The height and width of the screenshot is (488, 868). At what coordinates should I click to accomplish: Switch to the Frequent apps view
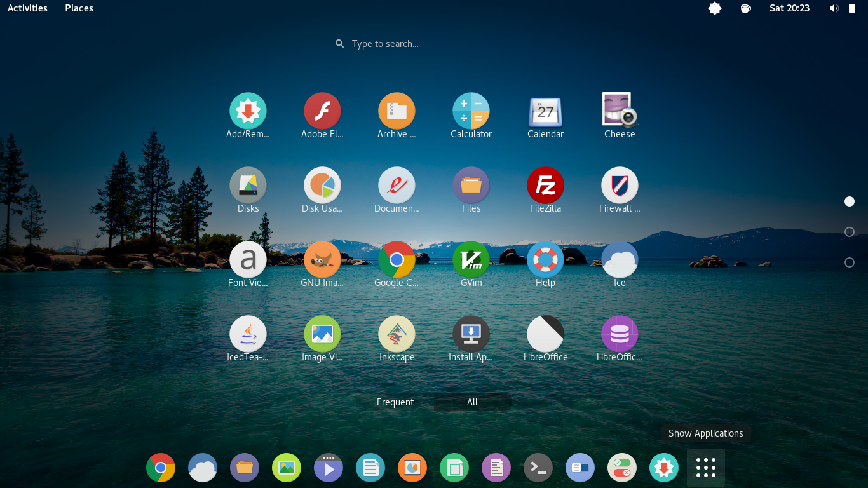(x=395, y=402)
